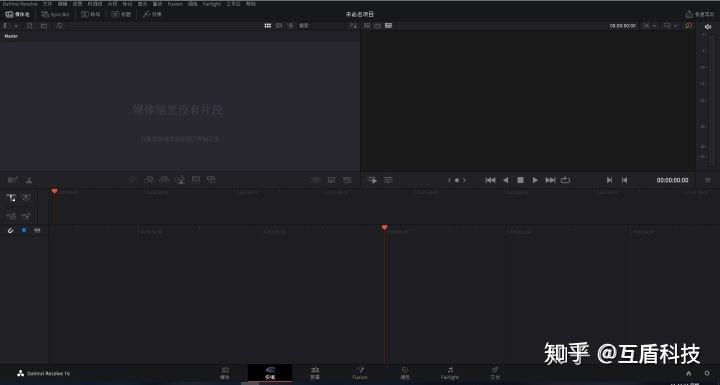
Task: Show the viewer Tools icon
Action: coord(388,180)
